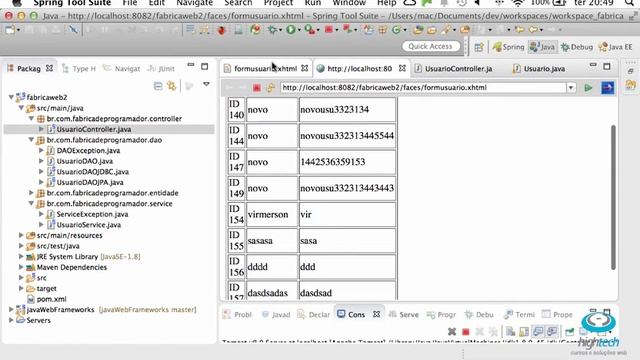
Task: Click the Run Last Tool icon with red toolbox
Action: [311, 30]
